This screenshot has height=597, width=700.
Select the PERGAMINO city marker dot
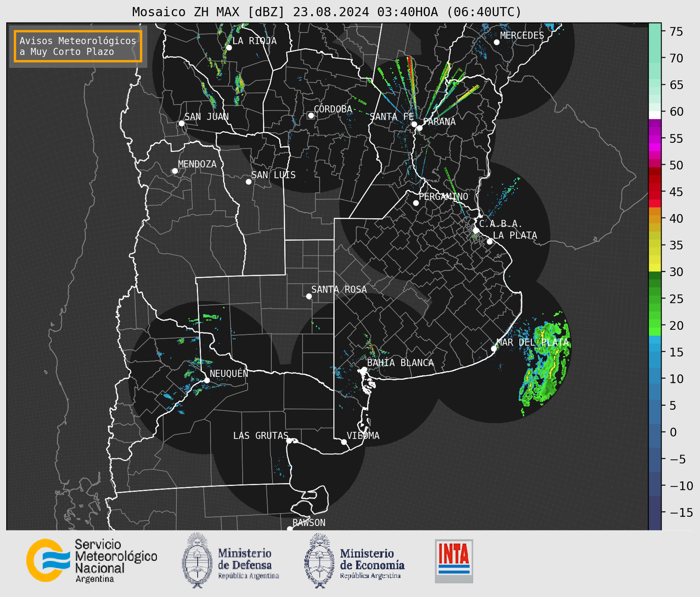pos(416,203)
